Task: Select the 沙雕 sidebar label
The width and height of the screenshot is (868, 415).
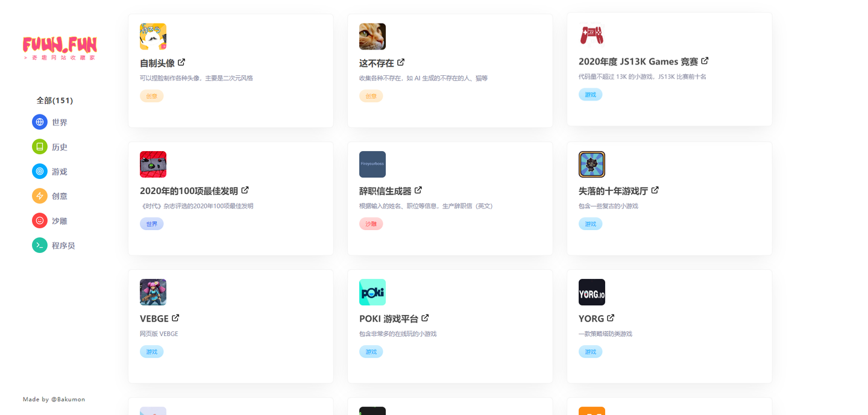Action: [60, 221]
